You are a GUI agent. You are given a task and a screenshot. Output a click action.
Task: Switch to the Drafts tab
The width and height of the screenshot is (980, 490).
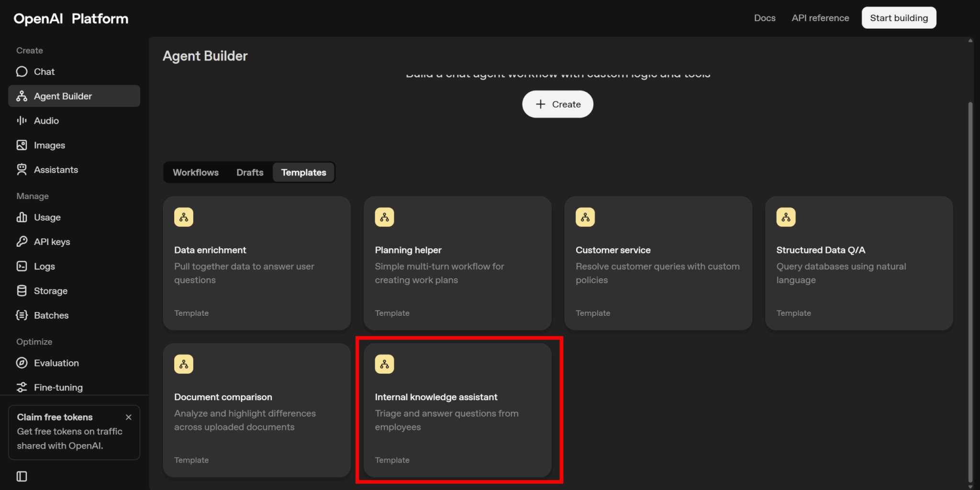click(250, 173)
